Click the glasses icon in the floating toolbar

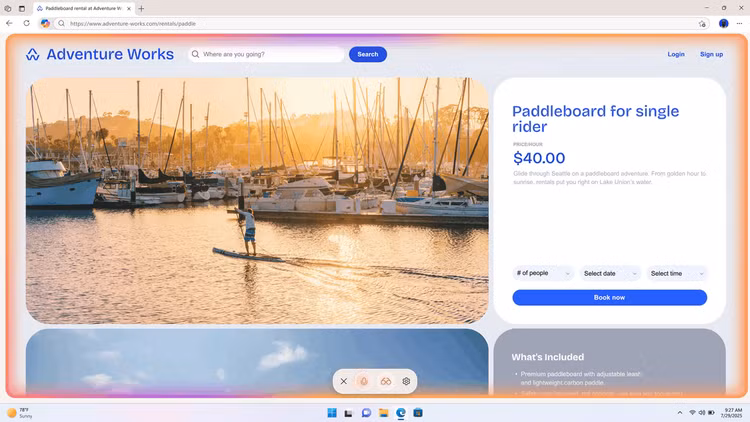[x=385, y=381]
